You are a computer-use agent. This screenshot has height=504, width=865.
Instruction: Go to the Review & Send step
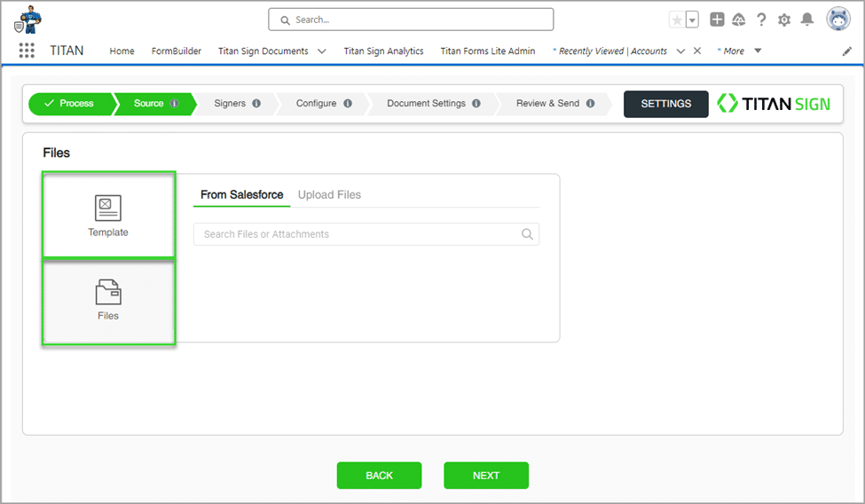(x=547, y=104)
